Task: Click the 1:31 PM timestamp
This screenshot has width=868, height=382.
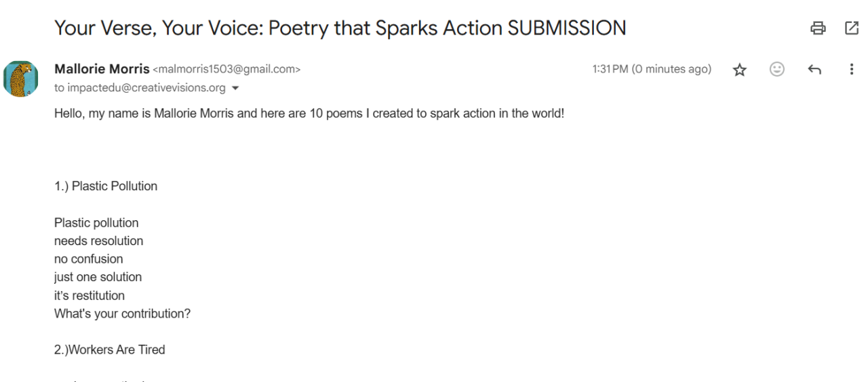Action: point(652,69)
